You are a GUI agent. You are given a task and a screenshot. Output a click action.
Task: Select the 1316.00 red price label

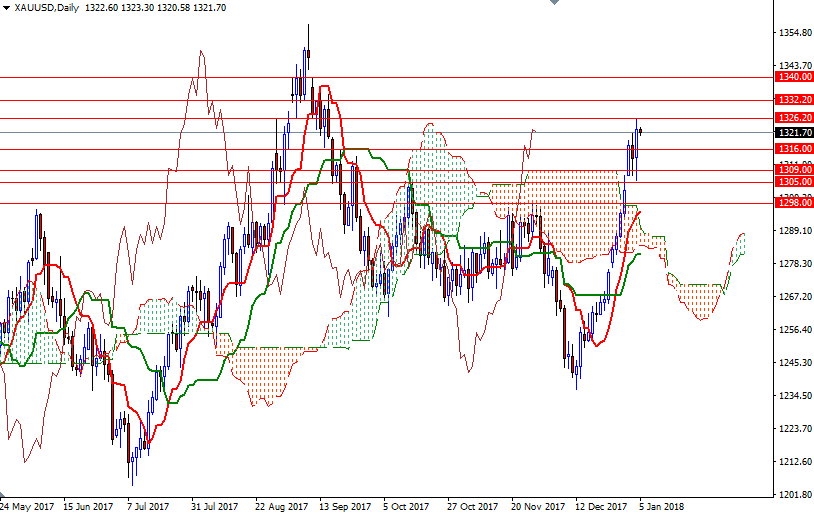click(794, 149)
